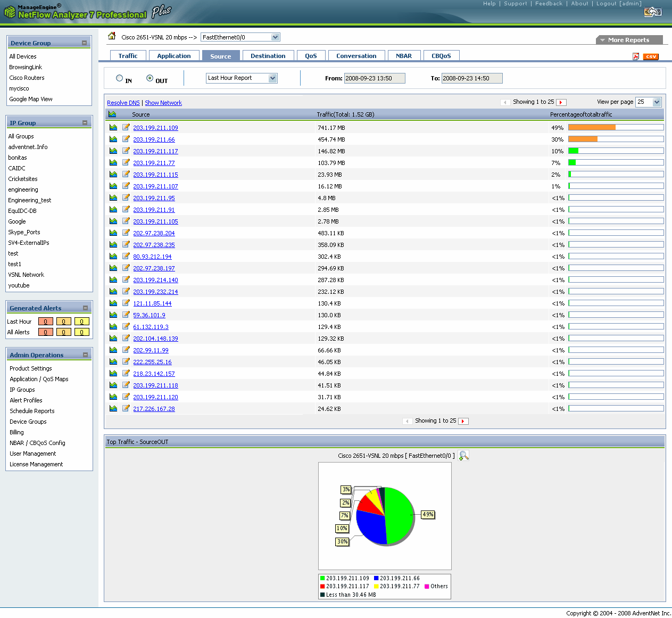The height and width of the screenshot is (618, 672).
Task: Open the Show Network link
Action: pos(163,103)
